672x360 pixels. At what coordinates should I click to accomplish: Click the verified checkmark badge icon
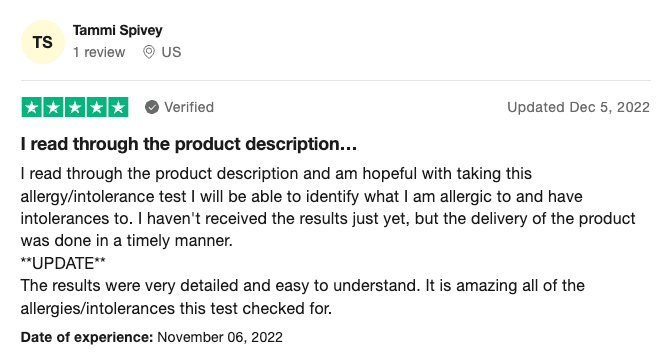point(152,107)
